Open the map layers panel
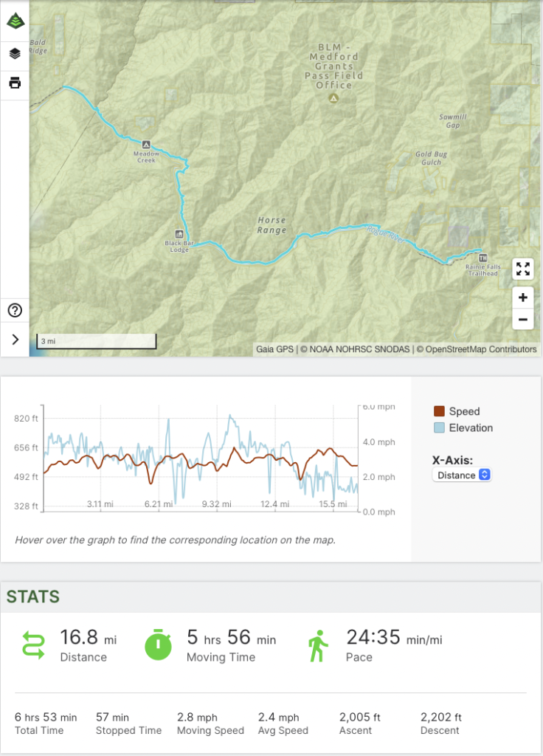 (x=15, y=53)
